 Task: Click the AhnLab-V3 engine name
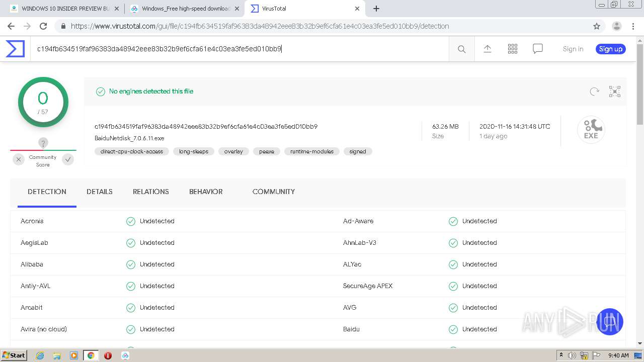[x=360, y=243]
